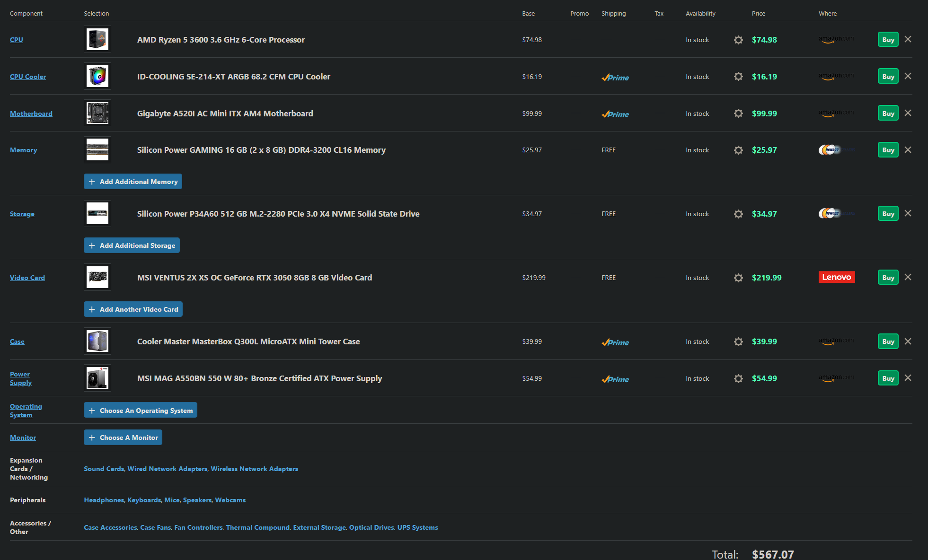Click the $219.99 video card price
928x560 pixels.
click(767, 278)
